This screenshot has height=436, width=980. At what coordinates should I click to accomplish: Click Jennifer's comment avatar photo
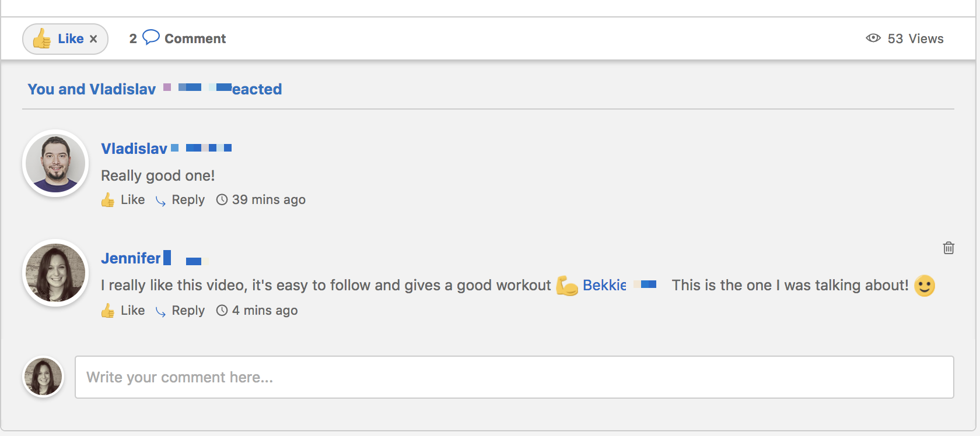(55, 273)
